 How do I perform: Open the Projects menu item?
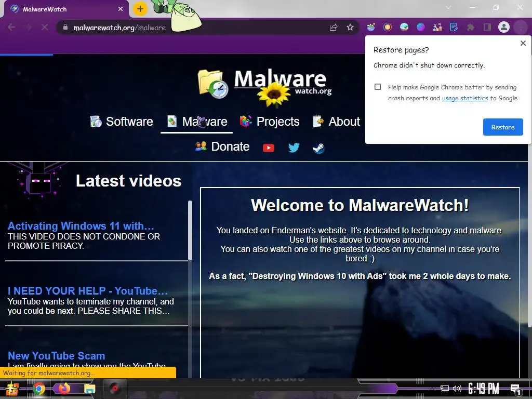tap(270, 122)
